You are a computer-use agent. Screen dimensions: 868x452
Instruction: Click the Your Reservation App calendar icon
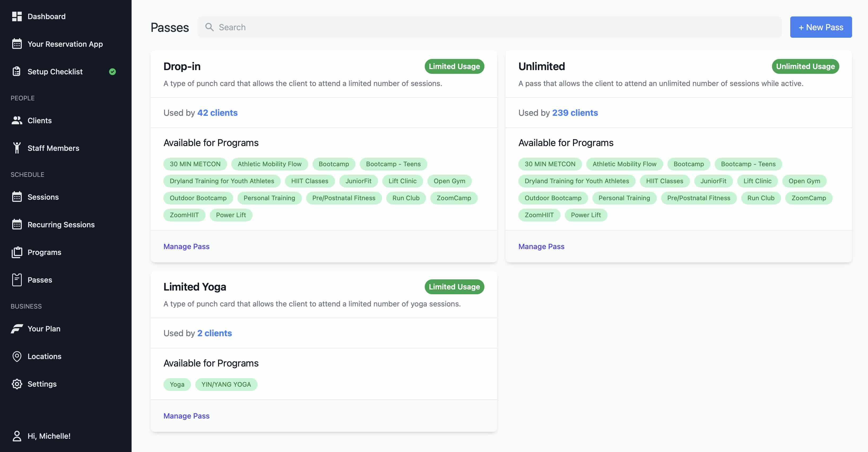coord(17,44)
